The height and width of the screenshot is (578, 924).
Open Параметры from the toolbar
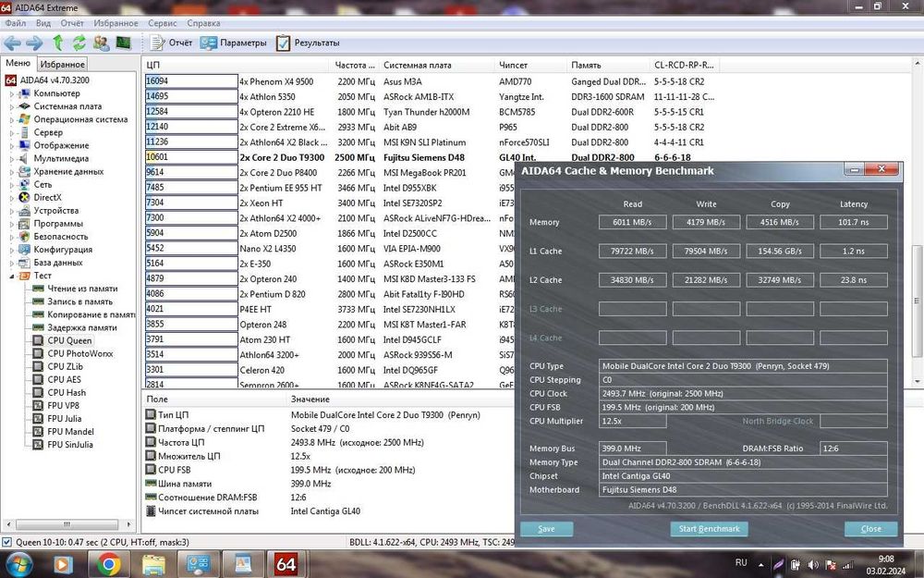click(x=234, y=43)
